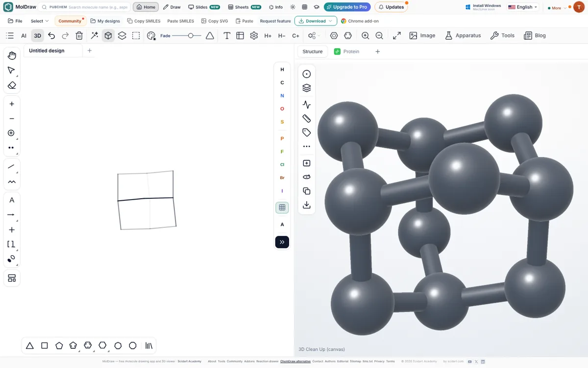Image resolution: width=588 pixels, height=368 pixels.
Task: Click the tag label icon in 3D panel
Action: [x=307, y=132]
